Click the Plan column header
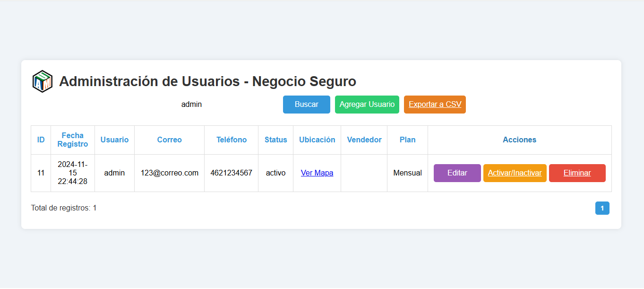This screenshot has width=644, height=289. coord(407,140)
